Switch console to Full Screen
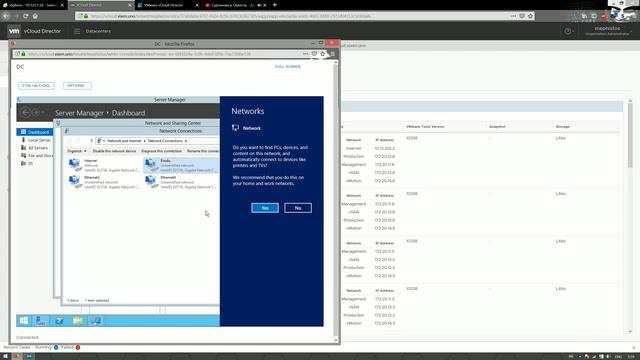 pos(288,67)
